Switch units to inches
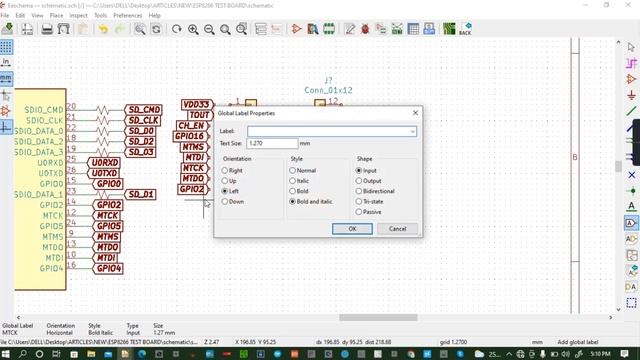 pos(6,62)
